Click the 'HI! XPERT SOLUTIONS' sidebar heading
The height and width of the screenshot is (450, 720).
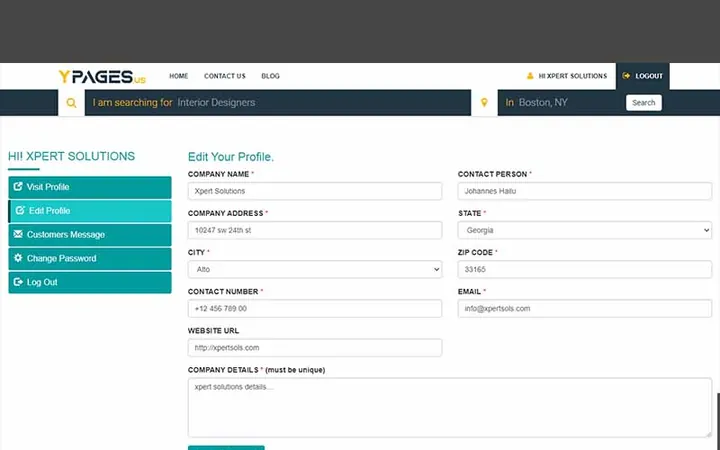(x=72, y=156)
